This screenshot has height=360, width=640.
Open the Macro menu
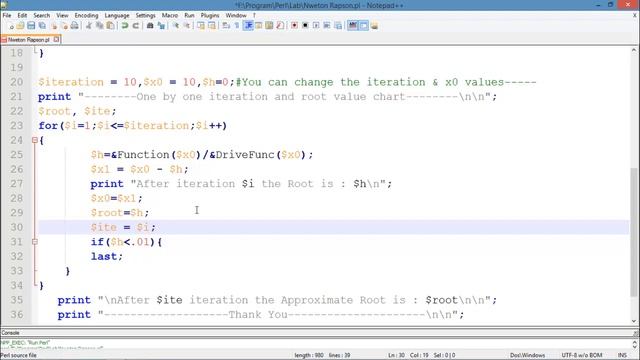(x=170, y=16)
